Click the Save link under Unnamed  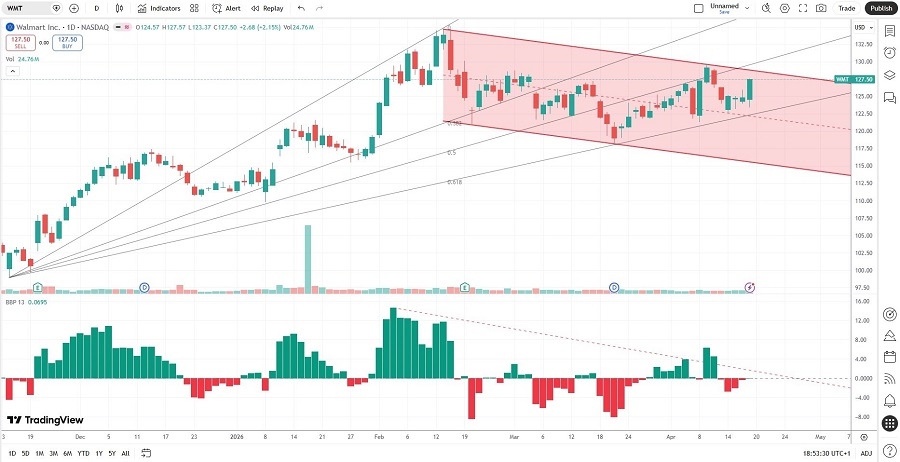coord(724,11)
